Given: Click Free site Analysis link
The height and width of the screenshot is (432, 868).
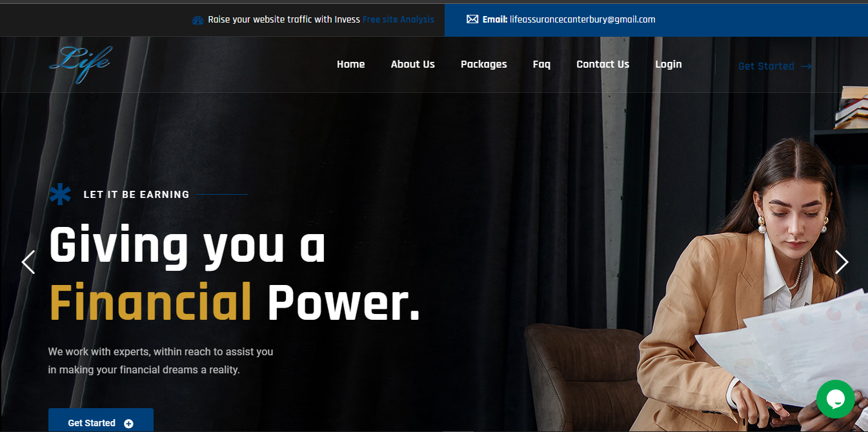Looking at the screenshot, I should (x=398, y=19).
